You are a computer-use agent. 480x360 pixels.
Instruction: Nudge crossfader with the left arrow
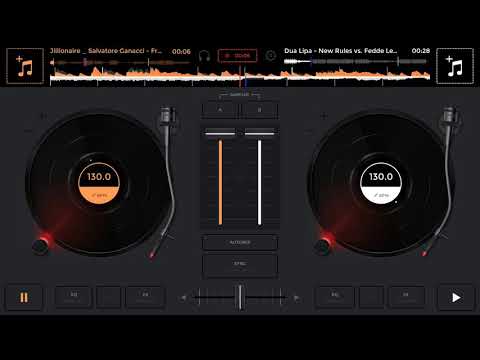pyautogui.click(x=183, y=298)
